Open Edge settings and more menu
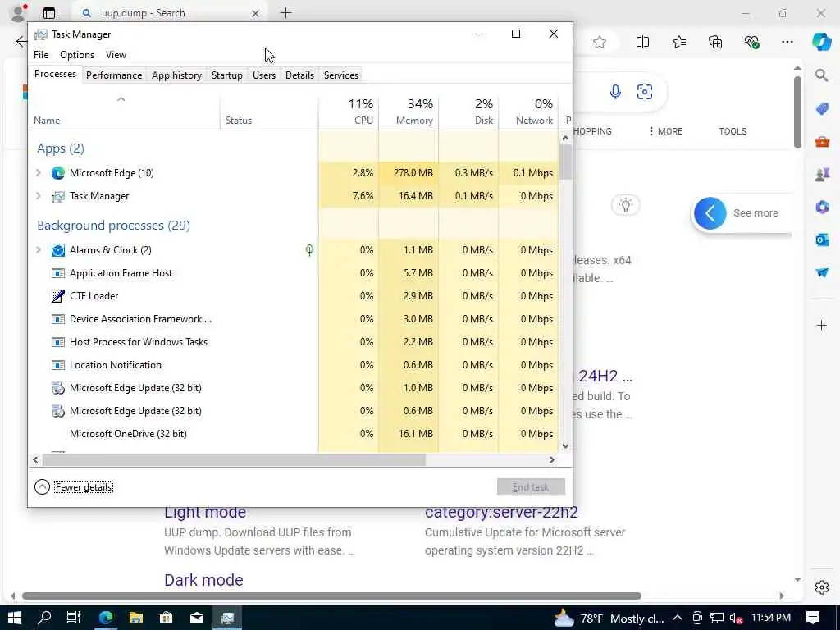The image size is (840, 630). click(x=787, y=43)
